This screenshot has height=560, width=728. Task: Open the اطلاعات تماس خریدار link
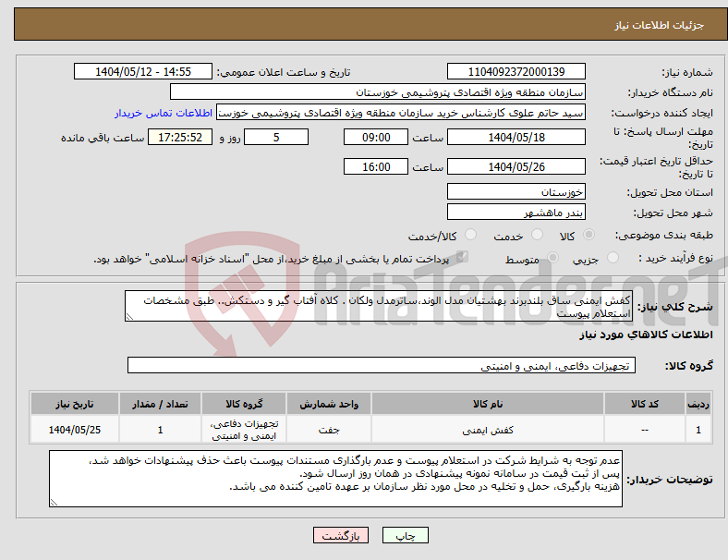click(164, 113)
